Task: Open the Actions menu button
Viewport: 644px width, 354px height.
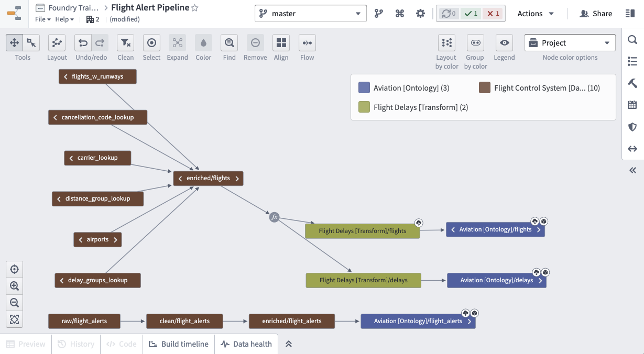Action: [x=536, y=14]
